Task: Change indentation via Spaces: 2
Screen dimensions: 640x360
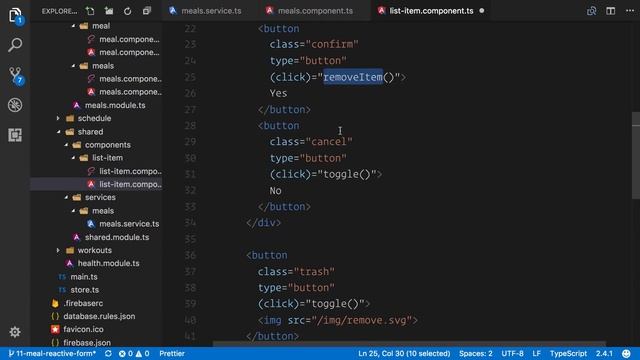Action: pyautogui.click(x=476, y=353)
